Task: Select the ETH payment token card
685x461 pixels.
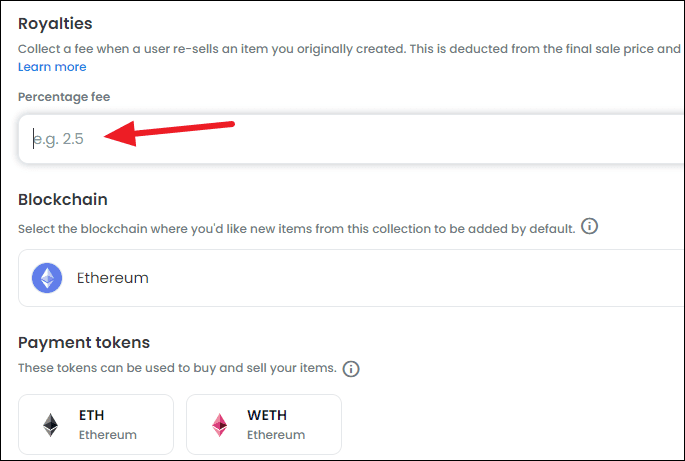Action: tap(96, 424)
